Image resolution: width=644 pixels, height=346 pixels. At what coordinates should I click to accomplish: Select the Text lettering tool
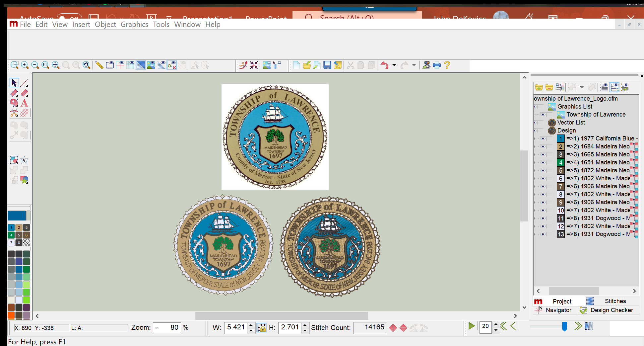24,103
